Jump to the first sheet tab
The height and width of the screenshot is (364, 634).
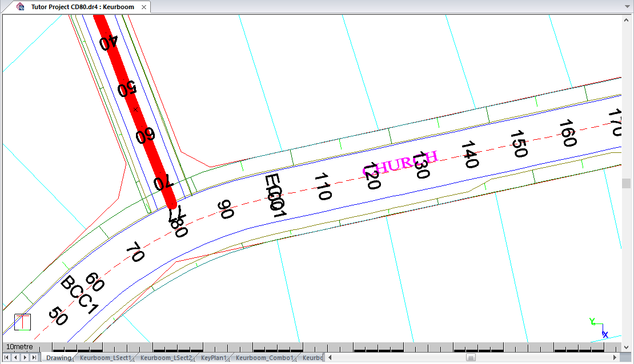coord(7,358)
